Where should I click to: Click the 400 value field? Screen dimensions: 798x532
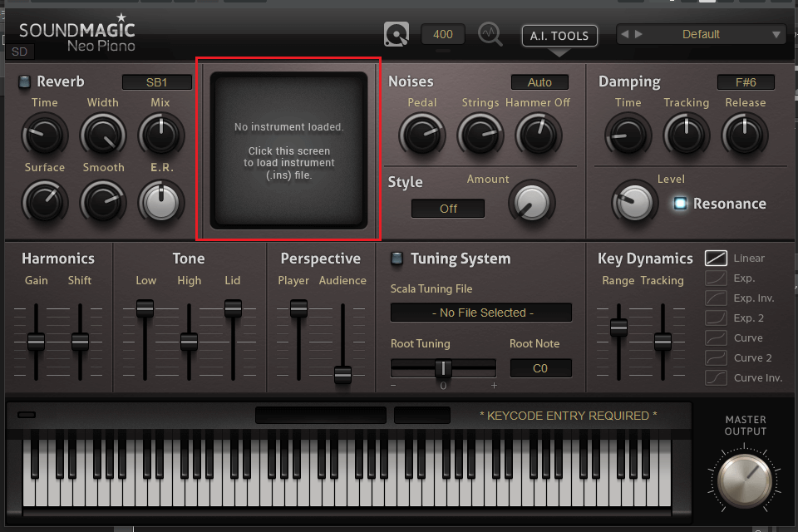point(443,34)
